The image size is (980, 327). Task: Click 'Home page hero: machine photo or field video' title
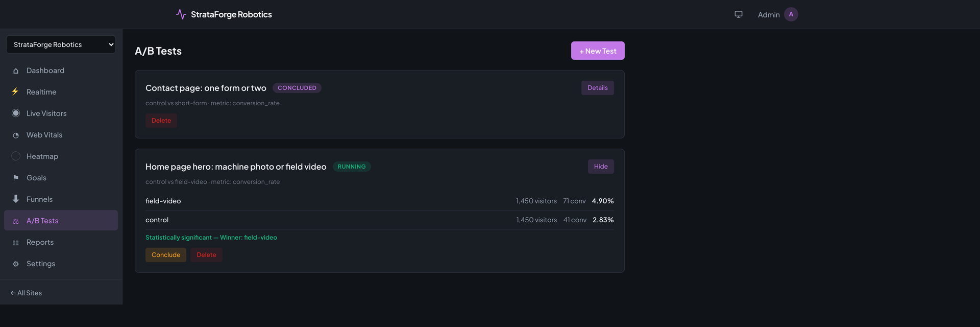click(x=236, y=167)
